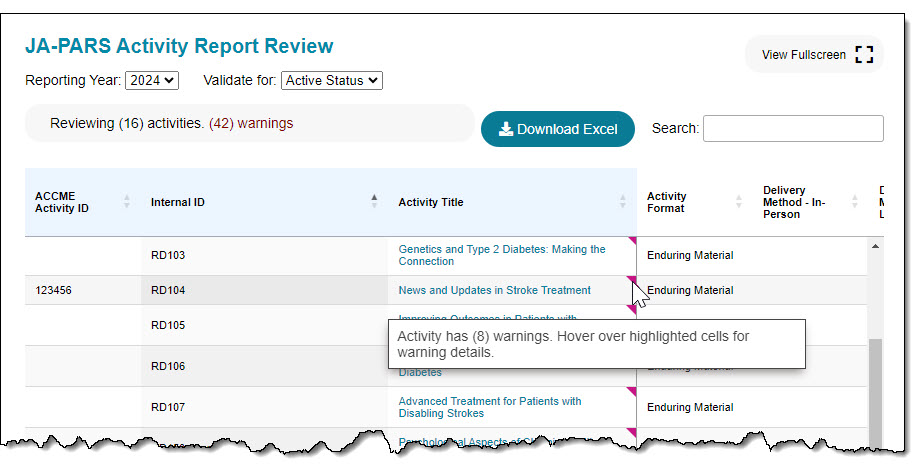Open the Reporting Year 2024 dropdown
Viewport: 916px width, 474px height.
(152, 80)
